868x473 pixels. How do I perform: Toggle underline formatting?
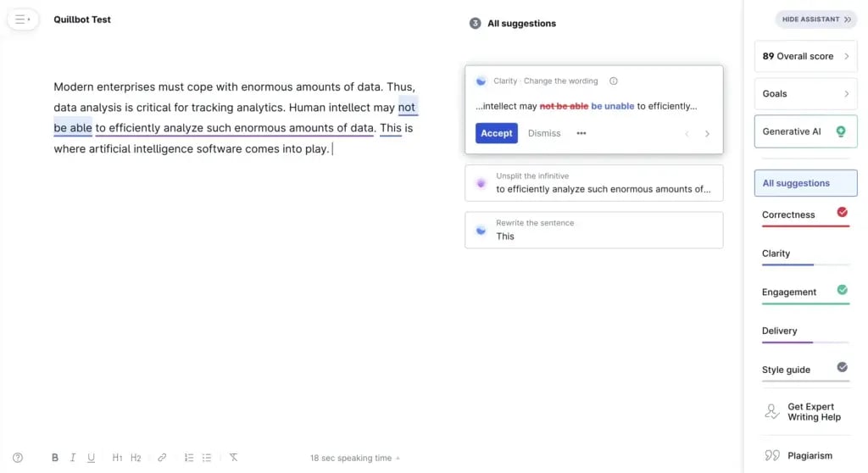(91, 458)
